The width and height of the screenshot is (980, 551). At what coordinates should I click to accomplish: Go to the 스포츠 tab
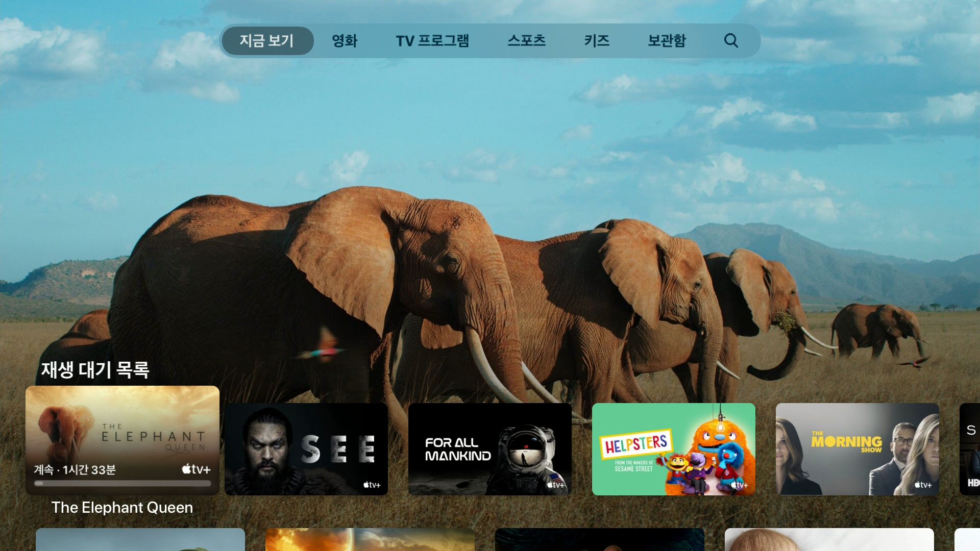click(x=526, y=41)
